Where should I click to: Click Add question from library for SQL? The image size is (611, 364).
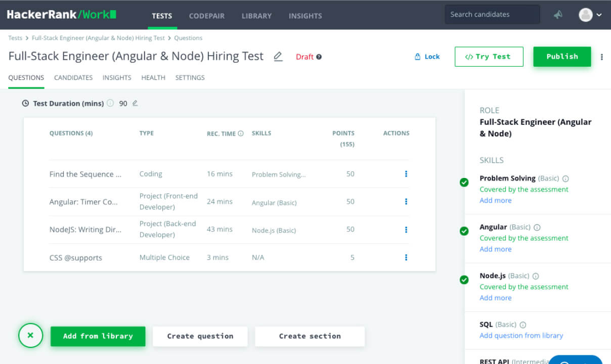coord(521,335)
